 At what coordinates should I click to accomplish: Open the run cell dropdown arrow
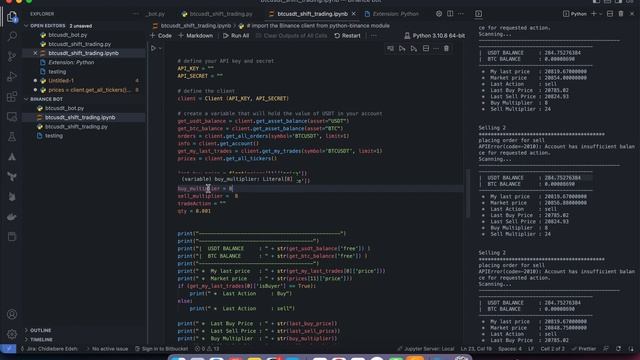pyautogui.click(x=161, y=49)
